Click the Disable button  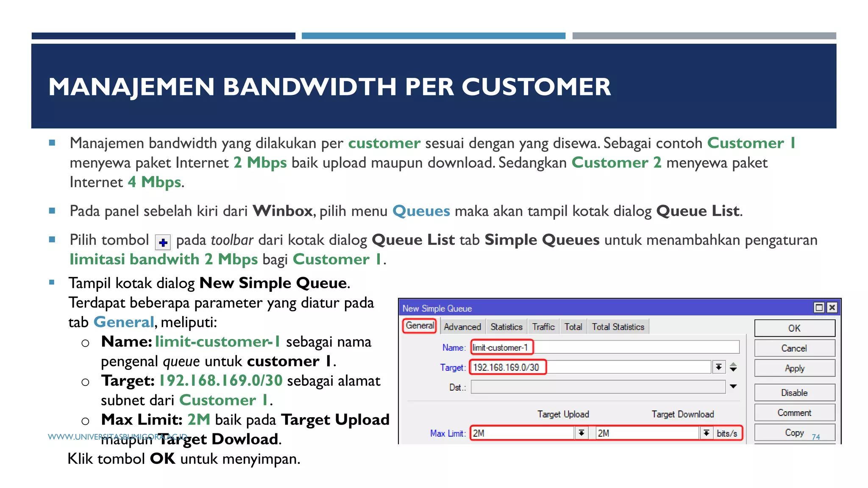point(794,393)
